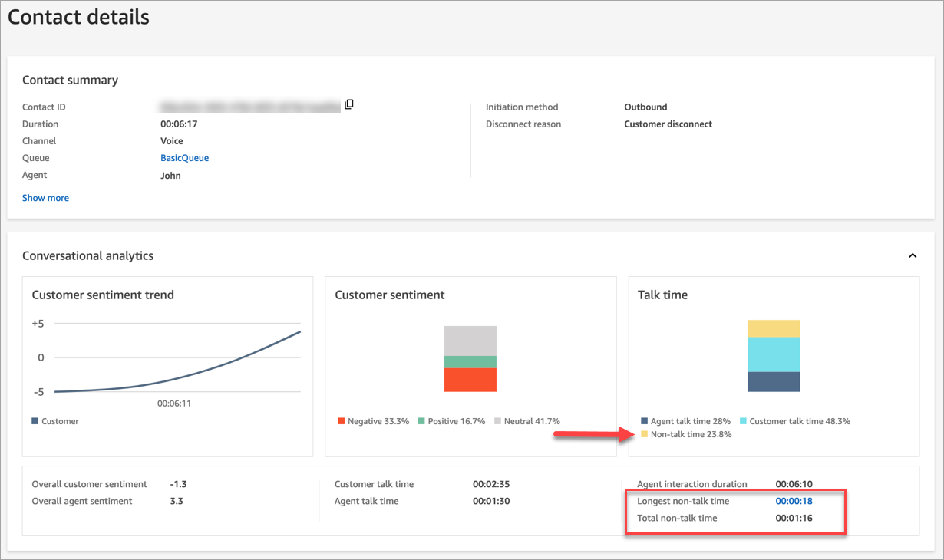Image resolution: width=944 pixels, height=560 pixels.
Task: Select the red negative sentiment bar segment
Action: click(470, 380)
